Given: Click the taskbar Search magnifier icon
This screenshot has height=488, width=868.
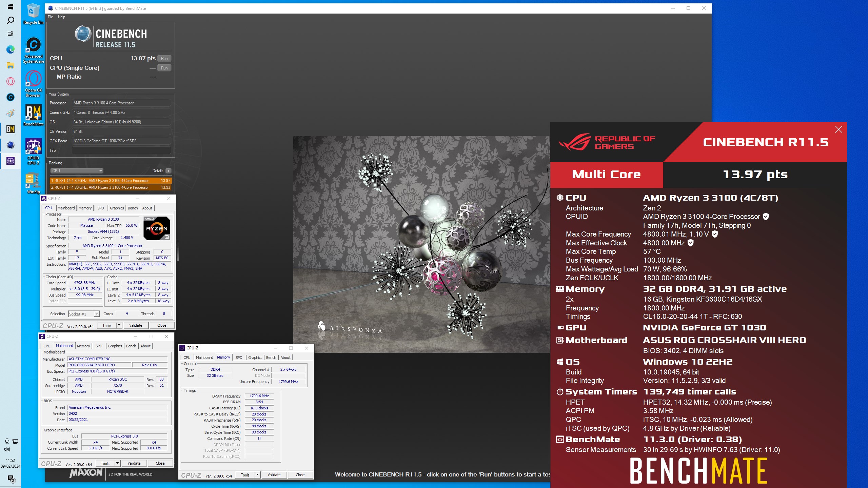Looking at the screenshot, I should click(11, 20).
